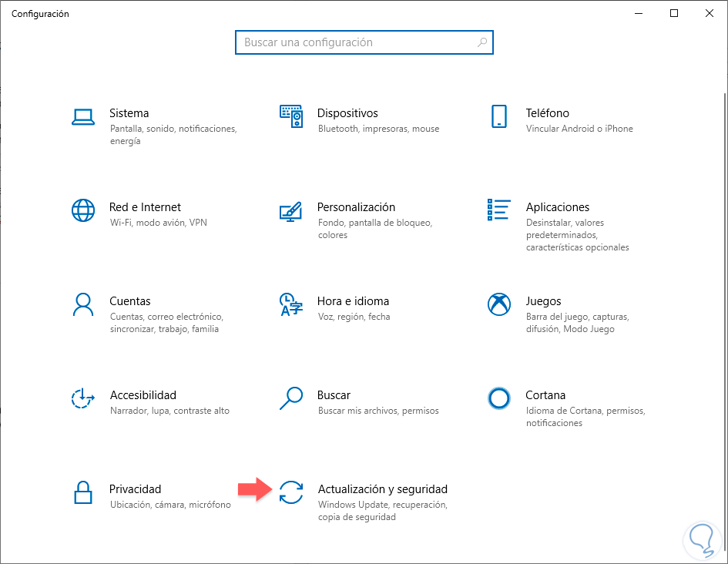Click 'Ubicación, cámara, micrófono' text
The height and width of the screenshot is (564, 728).
(x=170, y=505)
